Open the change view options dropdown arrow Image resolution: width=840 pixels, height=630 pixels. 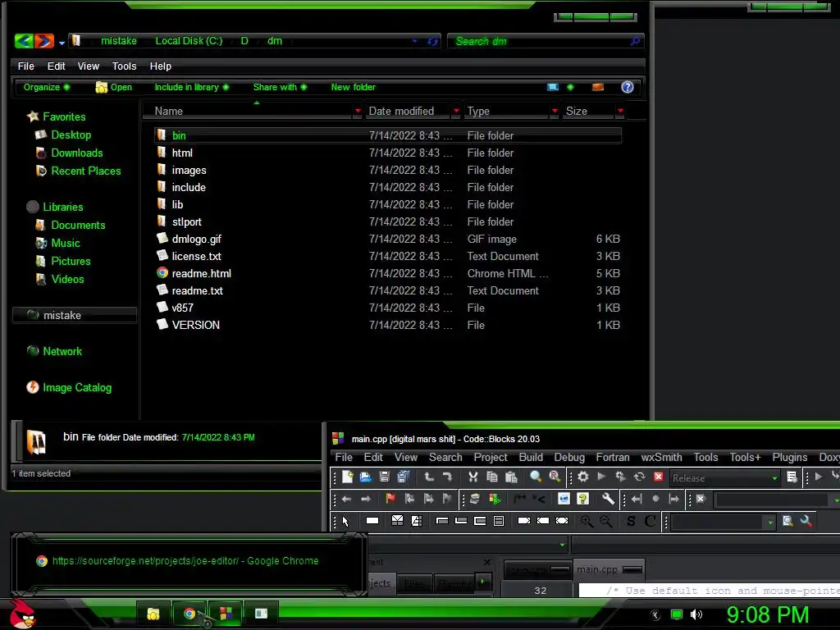pyautogui.click(x=570, y=87)
